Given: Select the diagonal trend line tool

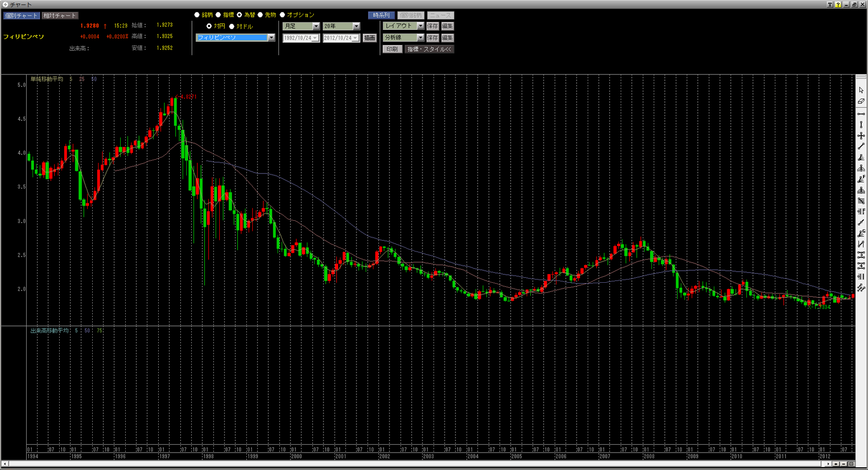Looking at the screenshot, I should 861,146.
